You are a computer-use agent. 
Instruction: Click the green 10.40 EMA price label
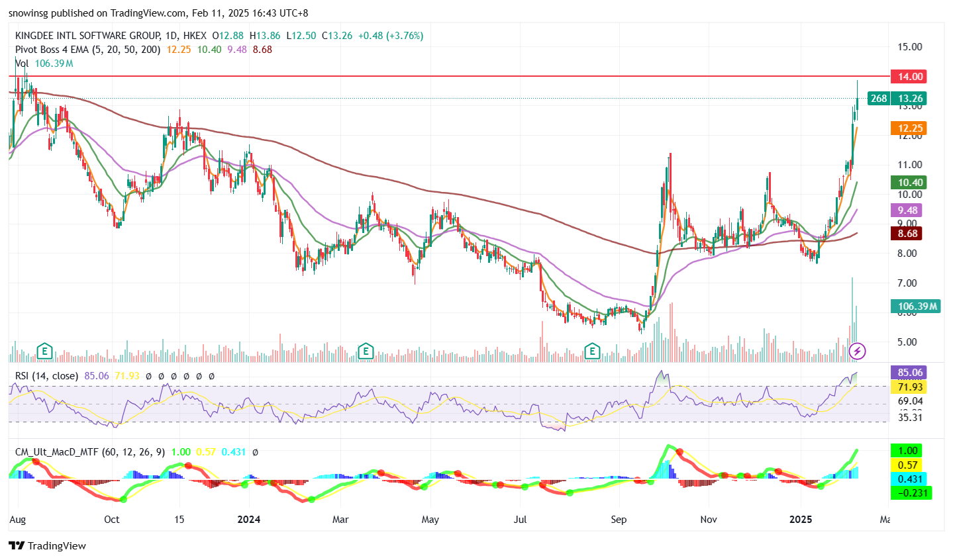[x=908, y=183]
